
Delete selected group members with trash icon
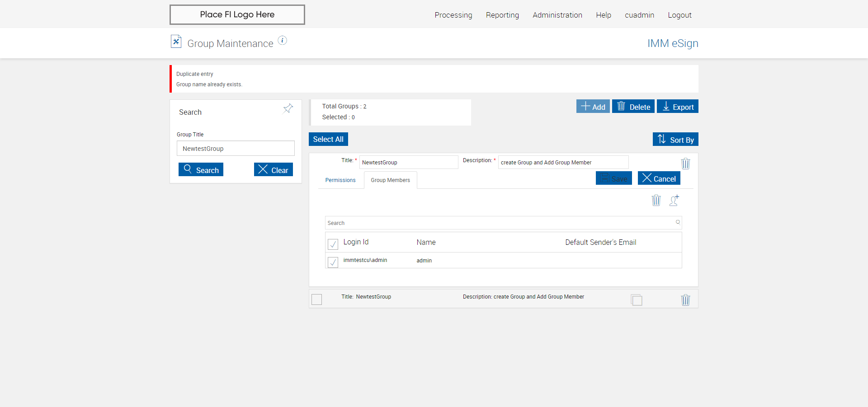click(656, 200)
